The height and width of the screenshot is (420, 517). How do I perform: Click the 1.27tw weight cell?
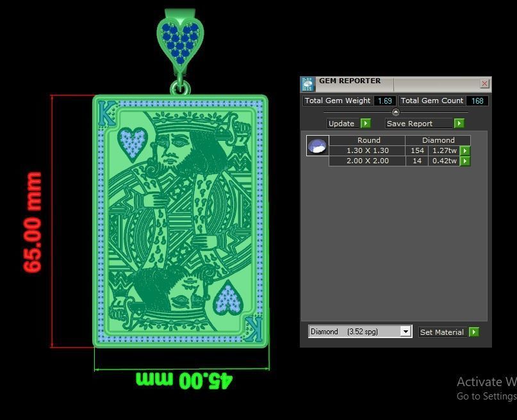[x=444, y=150]
